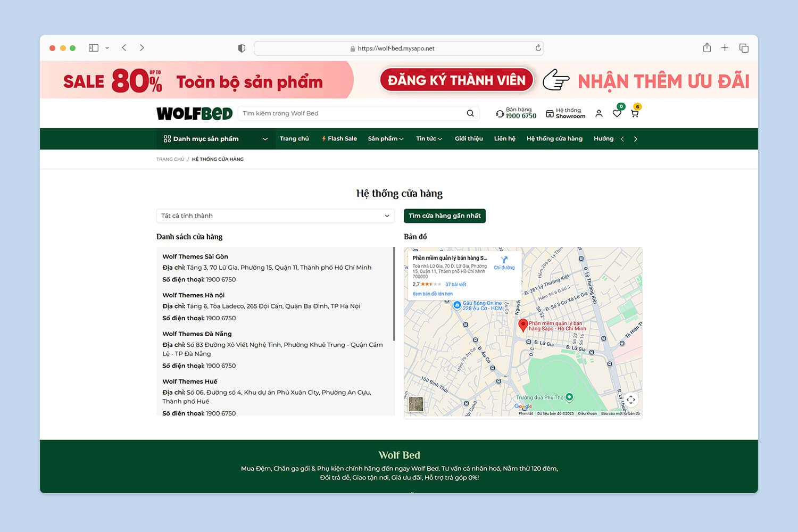Select the Wolf Themes Đà Nẵng store entry

pyautogui.click(x=275, y=350)
